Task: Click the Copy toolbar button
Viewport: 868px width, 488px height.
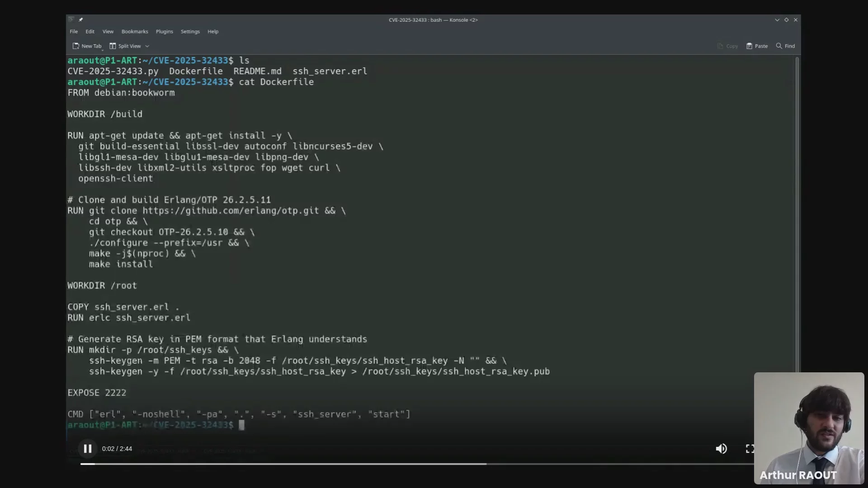Action: 727,46
